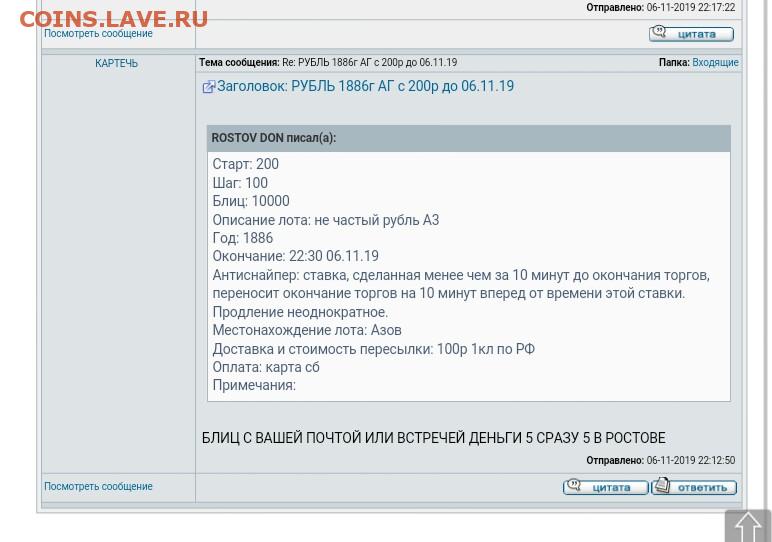Viewport: 772px width, 542px height.
Task: Click the 'Окончание: 22:30 06.11.19' line
Action: point(295,256)
